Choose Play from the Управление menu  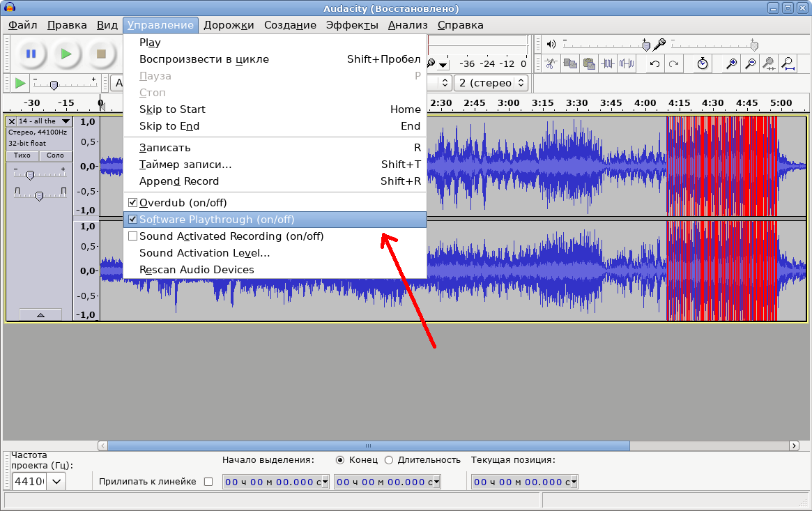[x=275, y=43]
